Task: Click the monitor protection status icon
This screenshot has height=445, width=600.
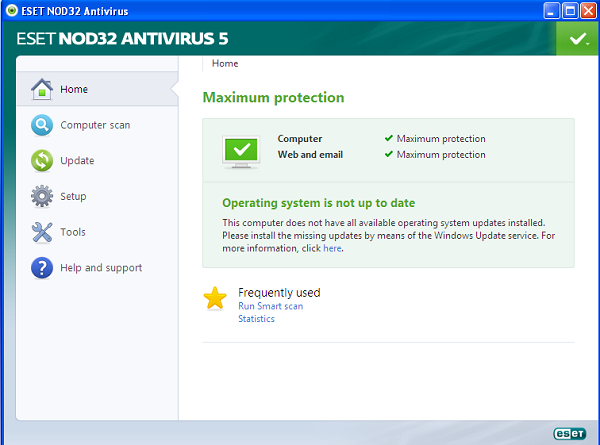Action: click(241, 148)
